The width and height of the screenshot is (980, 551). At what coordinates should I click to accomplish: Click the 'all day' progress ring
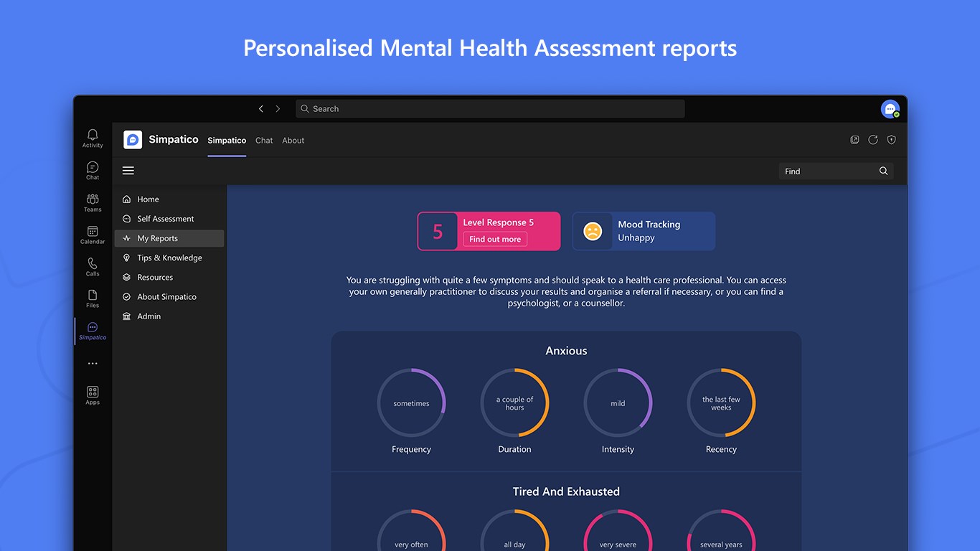coord(515,531)
